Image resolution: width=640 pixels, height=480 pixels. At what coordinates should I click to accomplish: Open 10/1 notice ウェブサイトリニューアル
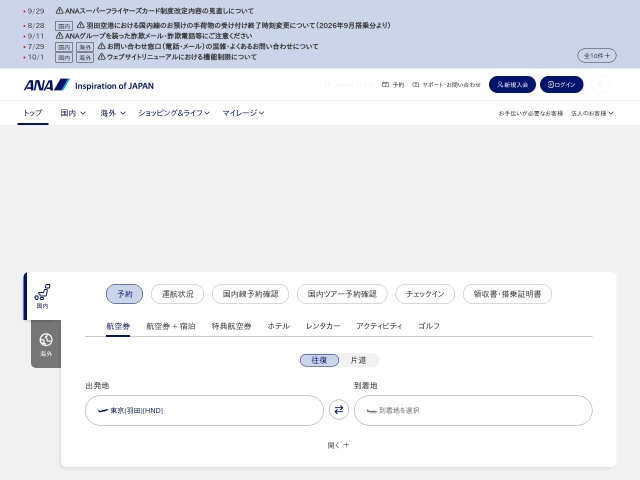click(x=177, y=57)
